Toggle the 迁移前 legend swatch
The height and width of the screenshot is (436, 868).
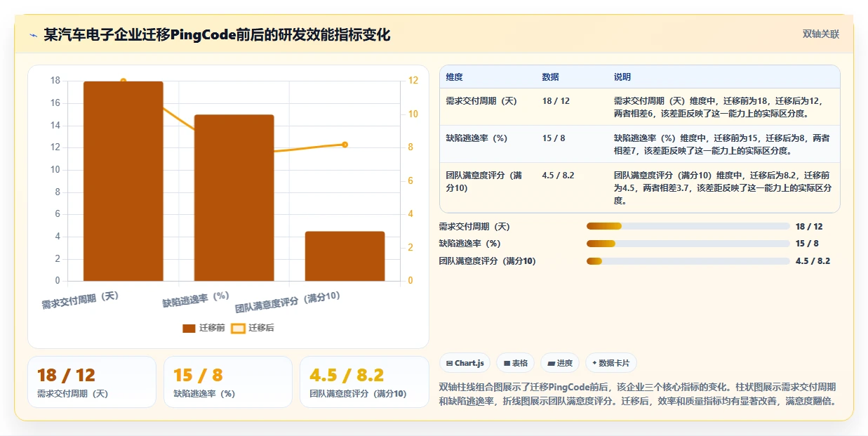189,328
